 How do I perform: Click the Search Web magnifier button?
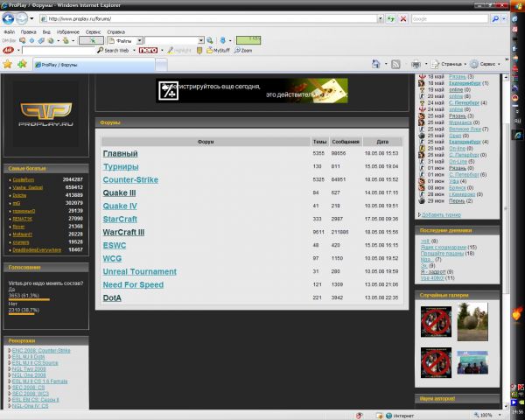[113, 50]
